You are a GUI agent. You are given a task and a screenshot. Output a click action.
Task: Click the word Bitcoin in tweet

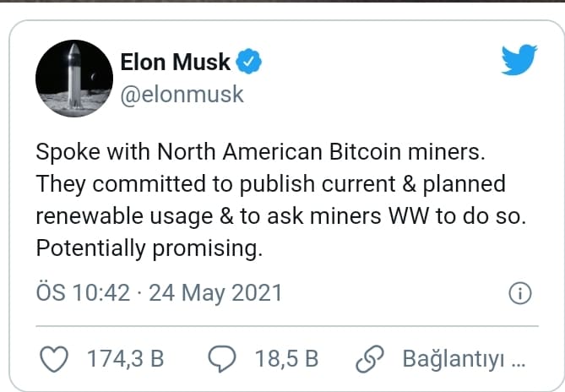pos(365,151)
